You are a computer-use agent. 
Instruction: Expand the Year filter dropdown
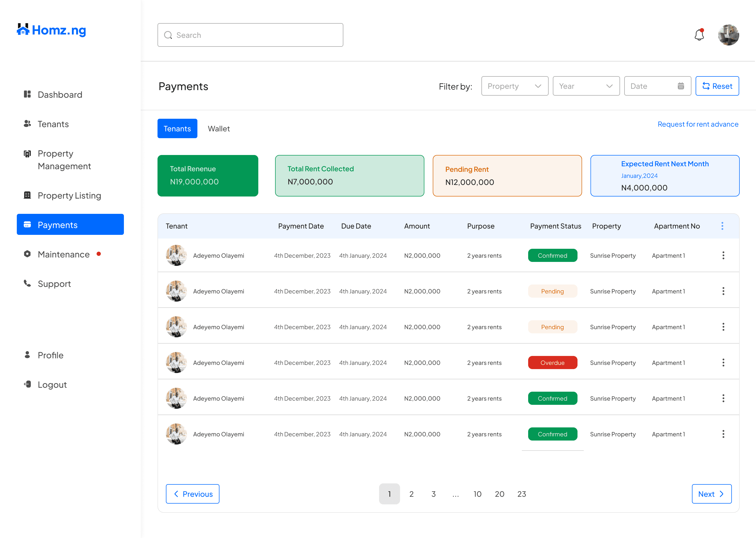[586, 86]
